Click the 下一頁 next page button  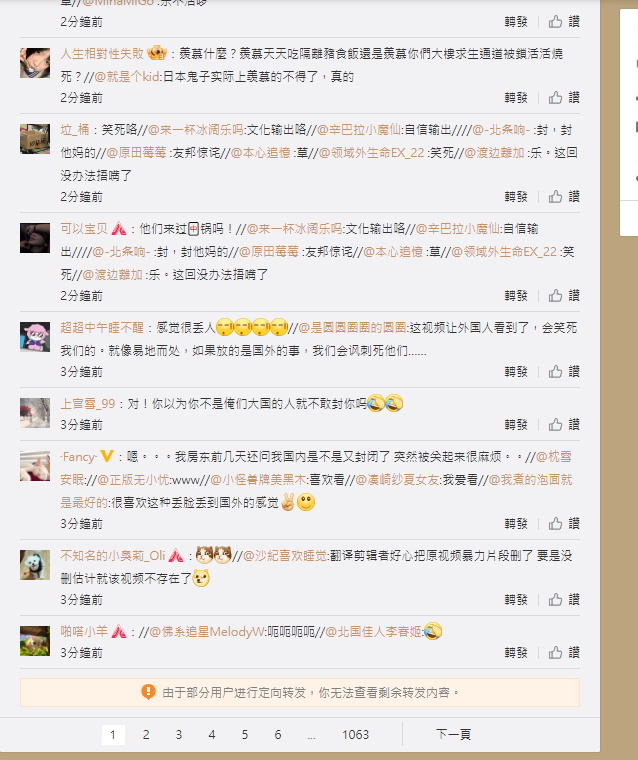tap(453, 734)
